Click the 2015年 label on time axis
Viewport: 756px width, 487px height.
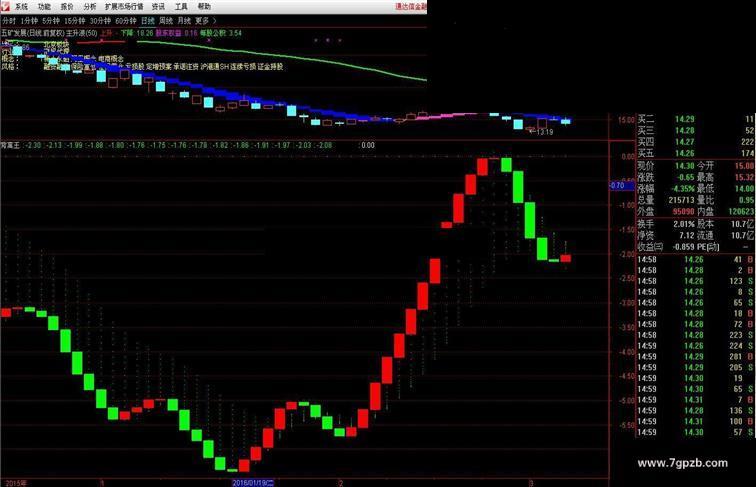click(x=16, y=483)
